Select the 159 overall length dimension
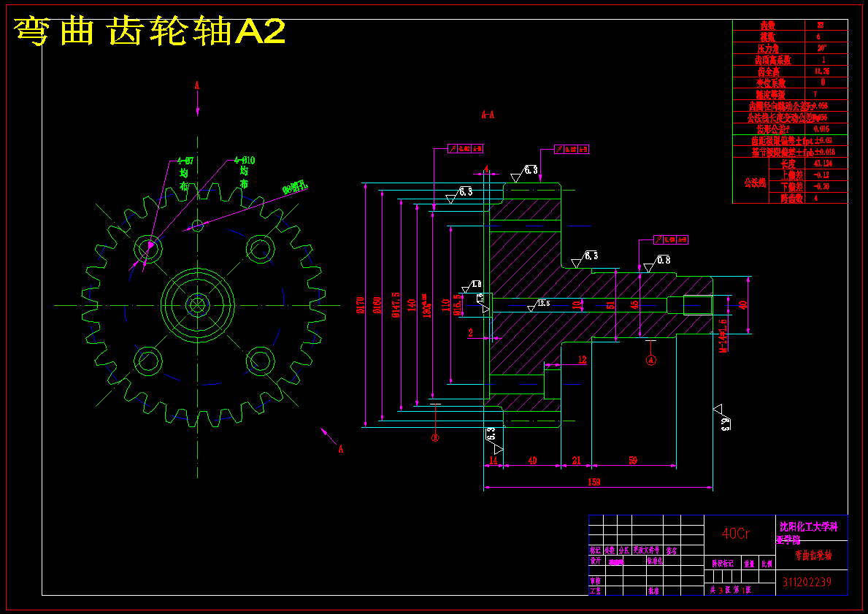Screen dimensions: 868x614 [594, 483]
